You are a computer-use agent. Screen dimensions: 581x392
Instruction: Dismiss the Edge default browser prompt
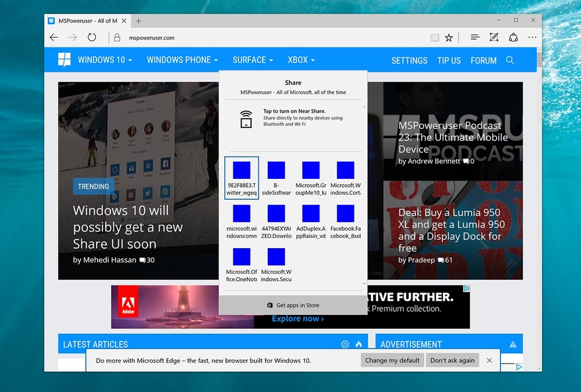[x=489, y=360]
